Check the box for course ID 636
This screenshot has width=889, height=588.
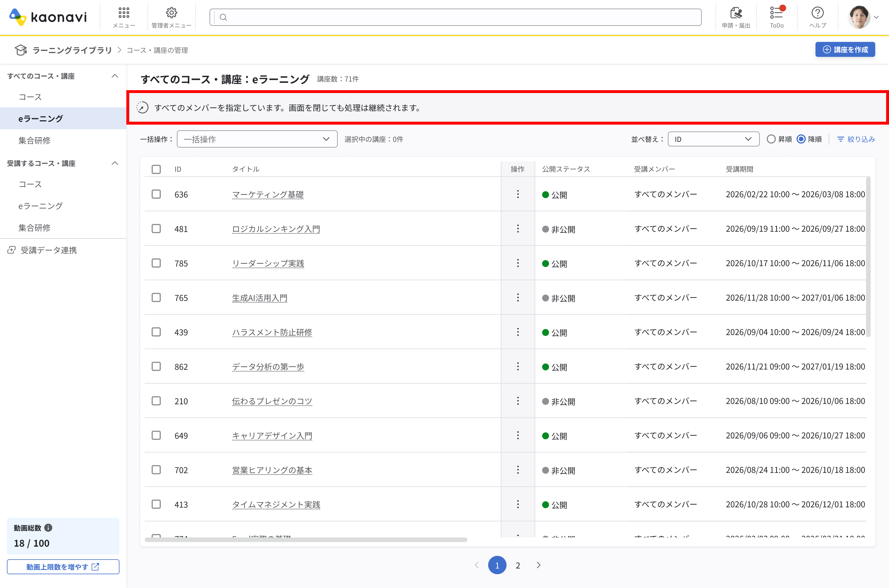pos(156,194)
